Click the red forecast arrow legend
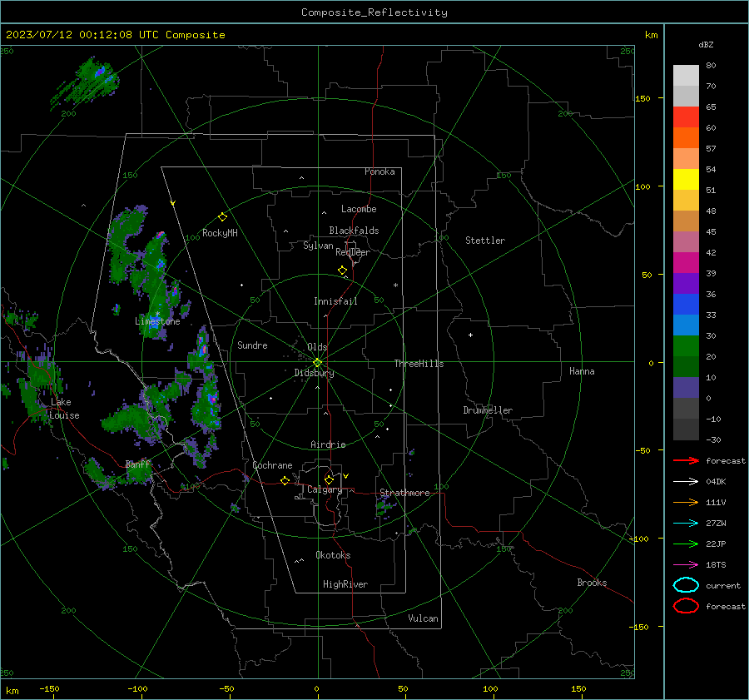 (686, 460)
